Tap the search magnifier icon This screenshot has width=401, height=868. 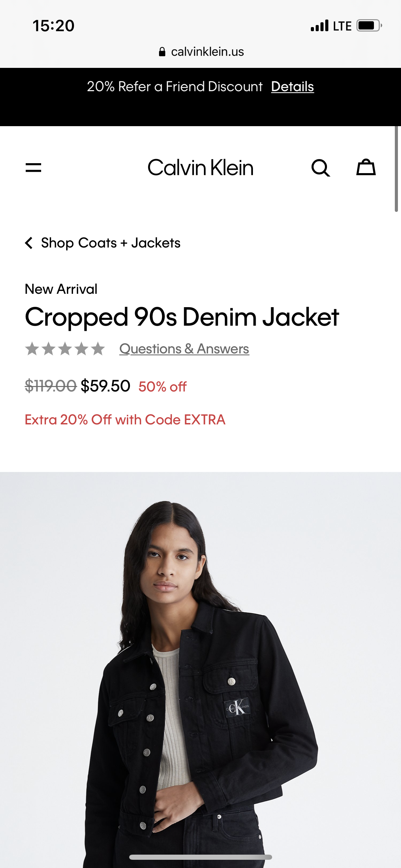tap(320, 168)
